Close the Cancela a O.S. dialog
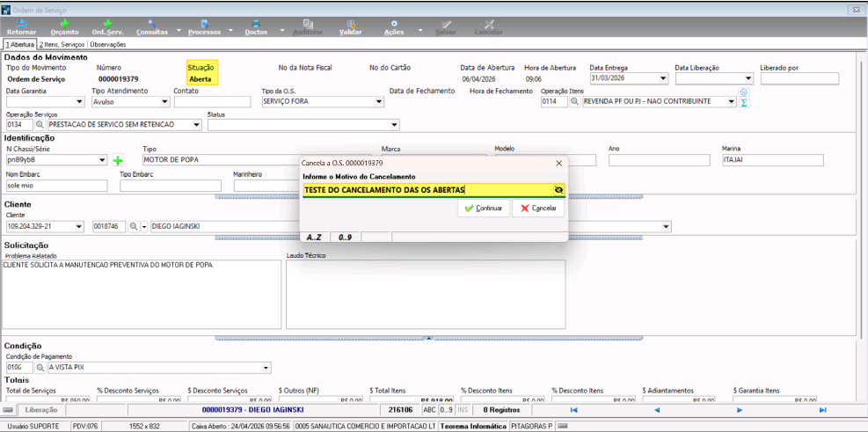This screenshot has height=432, width=868. [558, 163]
